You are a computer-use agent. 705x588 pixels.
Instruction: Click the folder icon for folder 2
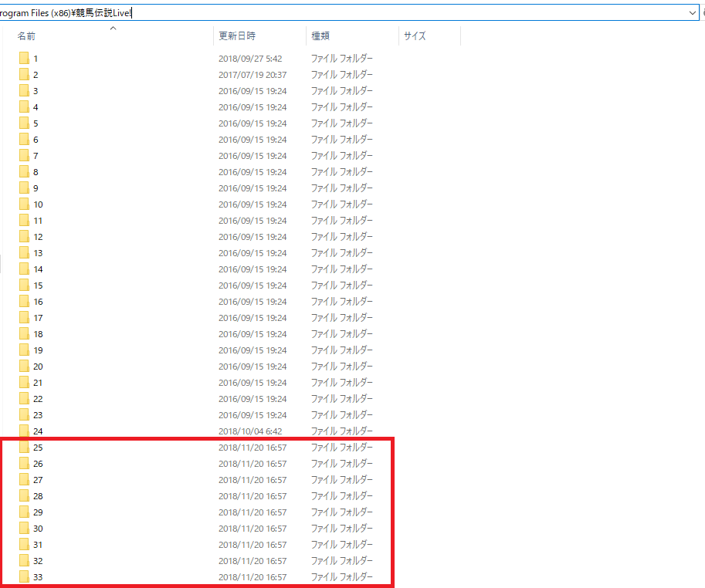click(24, 75)
